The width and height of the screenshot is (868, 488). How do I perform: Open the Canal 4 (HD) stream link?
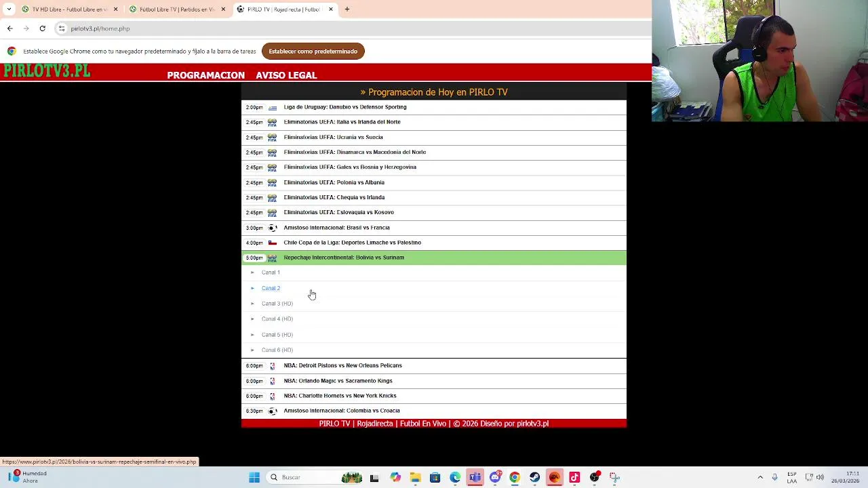tap(277, 319)
